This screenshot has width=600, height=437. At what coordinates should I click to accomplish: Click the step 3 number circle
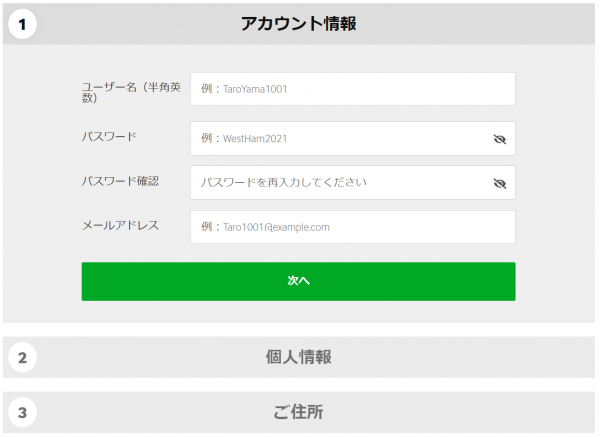(22, 413)
